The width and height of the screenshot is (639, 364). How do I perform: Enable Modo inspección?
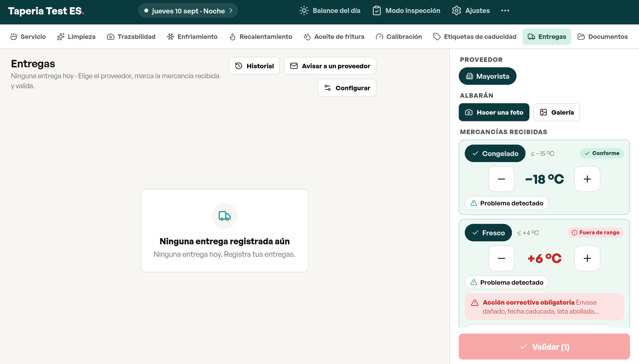(x=407, y=11)
